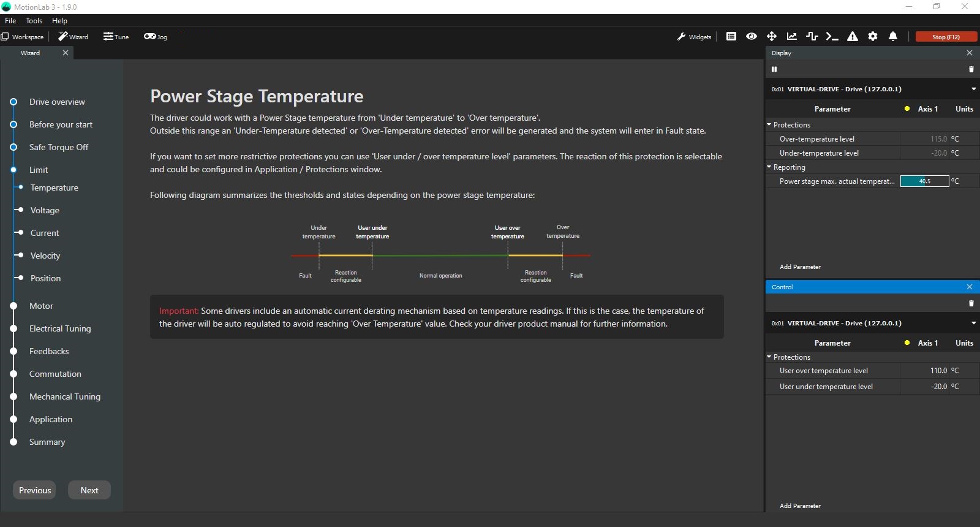Toggle the eye watcher icon

point(752,37)
